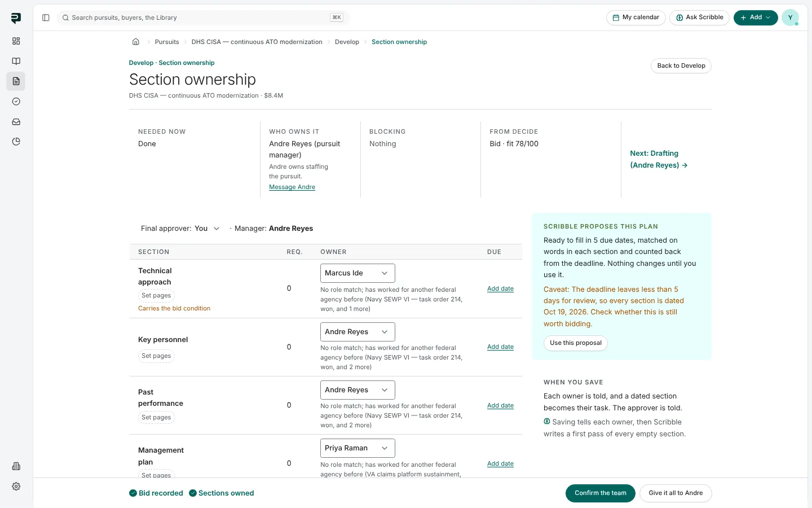Screen dimensions: 812x508
Task: Open the check-circle tasks icon in sidebar
Action: pyautogui.click(x=16, y=102)
